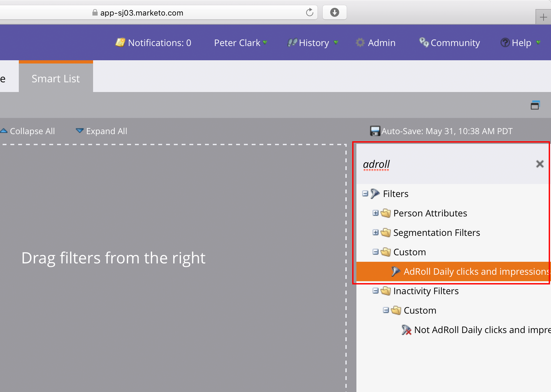Viewport: 551px width, 392px height.
Task: Collapse the Inactivity Filters folder
Action: pos(376,291)
